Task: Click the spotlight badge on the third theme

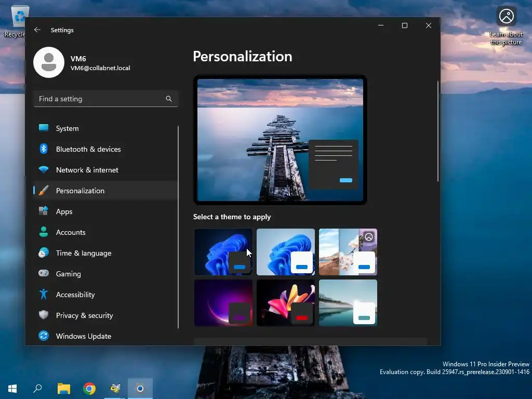Action: [x=369, y=237]
